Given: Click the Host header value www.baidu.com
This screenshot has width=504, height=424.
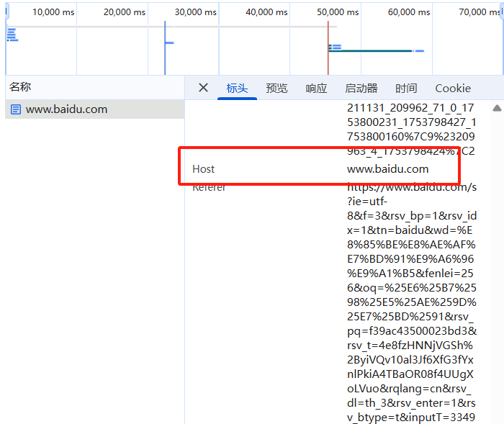Looking at the screenshot, I should click(387, 168).
